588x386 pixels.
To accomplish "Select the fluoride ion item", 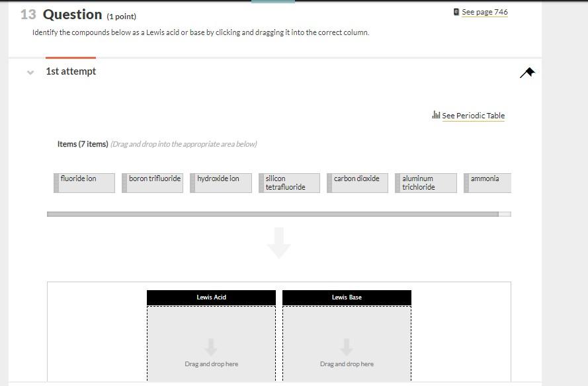I will pyautogui.click(x=85, y=183).
